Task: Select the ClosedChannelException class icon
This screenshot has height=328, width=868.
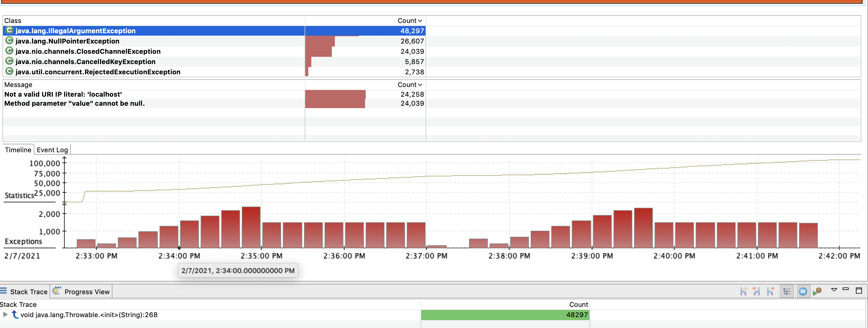Action: 9,51
